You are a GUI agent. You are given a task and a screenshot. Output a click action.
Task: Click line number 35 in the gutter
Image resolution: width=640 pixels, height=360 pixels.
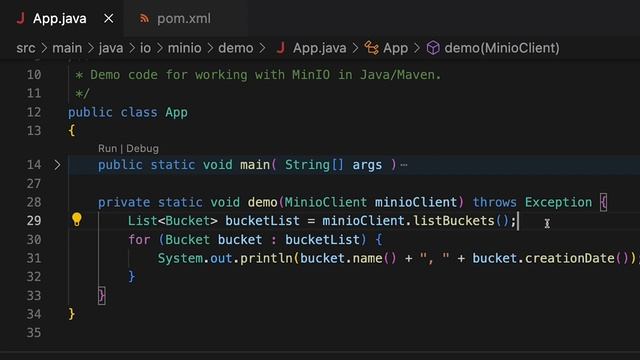[34, 333]
